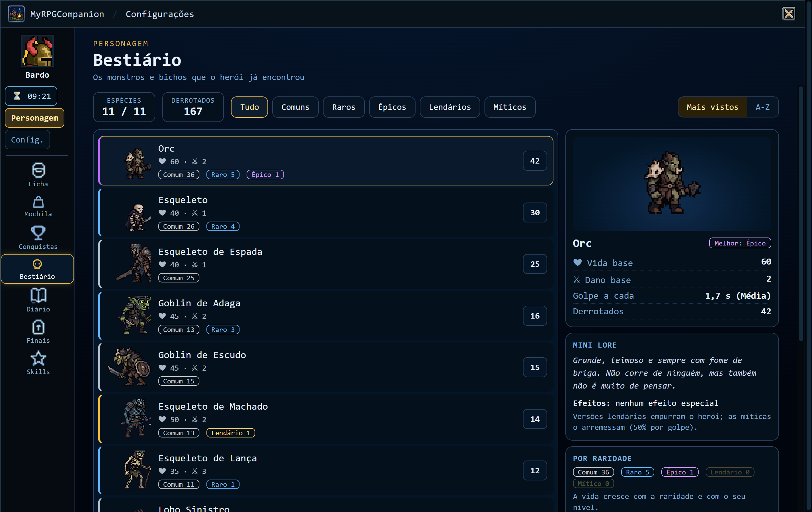Open the Ficha sidebar icon
Image resolution: width=812 pixels, height=512 pixels.
[x=38, y=175]
